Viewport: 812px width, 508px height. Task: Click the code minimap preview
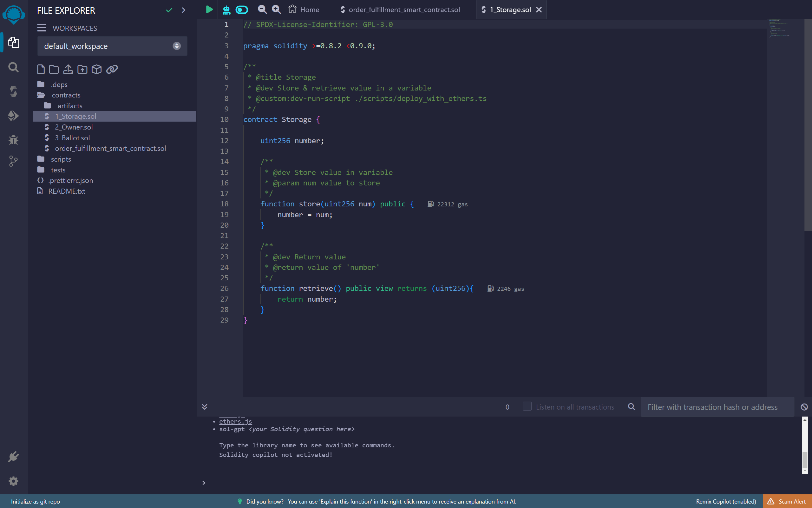[779, 28]
